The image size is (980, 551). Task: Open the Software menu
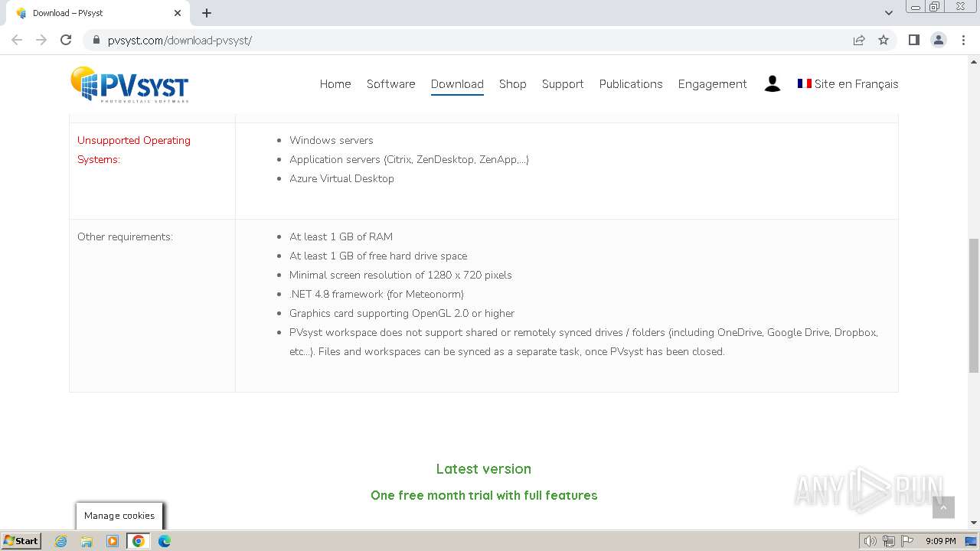coord(391,84)
